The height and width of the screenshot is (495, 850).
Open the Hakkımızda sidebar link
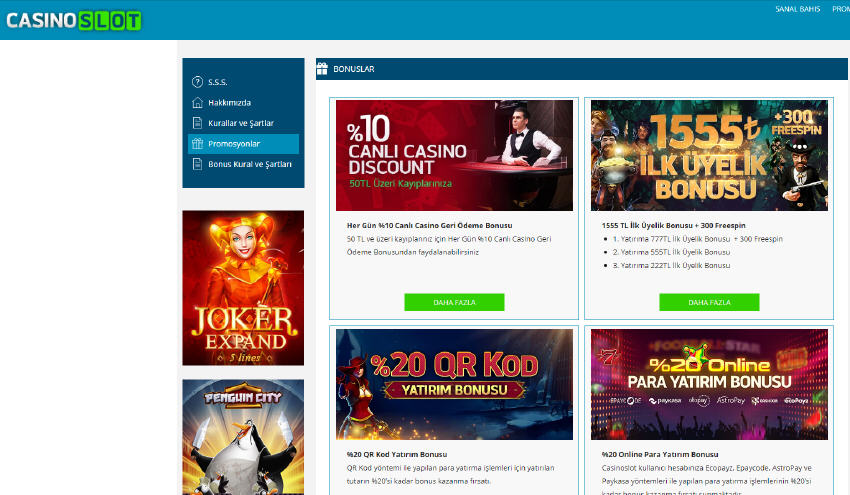[x=229, y=103]
